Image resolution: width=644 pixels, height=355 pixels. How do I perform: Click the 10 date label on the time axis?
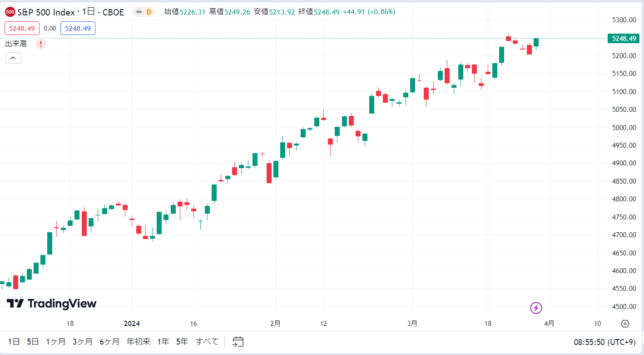point(597,324)
